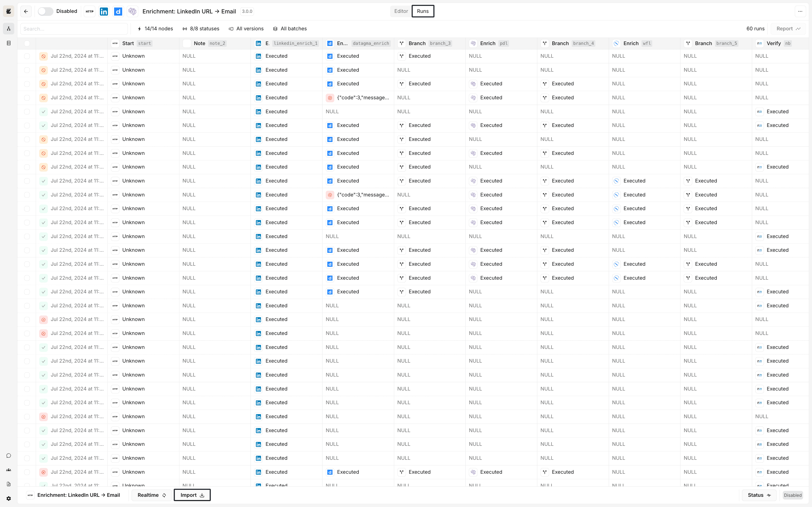
Task: Click the workflows icon in left sidebar
Action: tap(9, 28)
